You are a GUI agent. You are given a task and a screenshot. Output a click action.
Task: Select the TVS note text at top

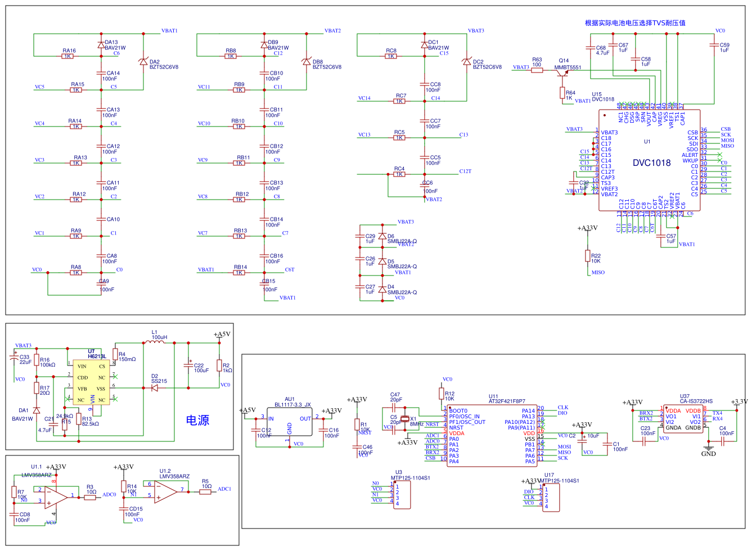pos(634,23)
